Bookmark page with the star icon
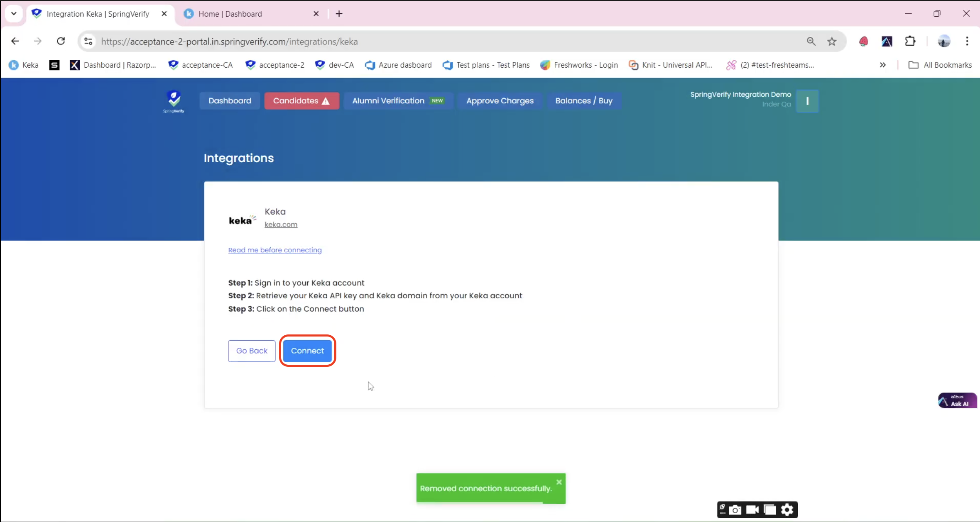The width and height of the screenshot is (980, 522). coord(831,41)
